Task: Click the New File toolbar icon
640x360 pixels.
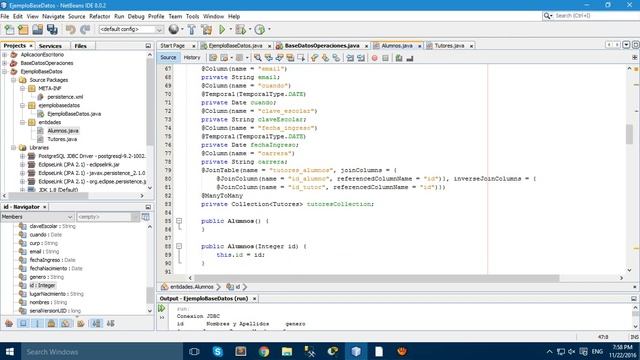Action: [9, 29]
